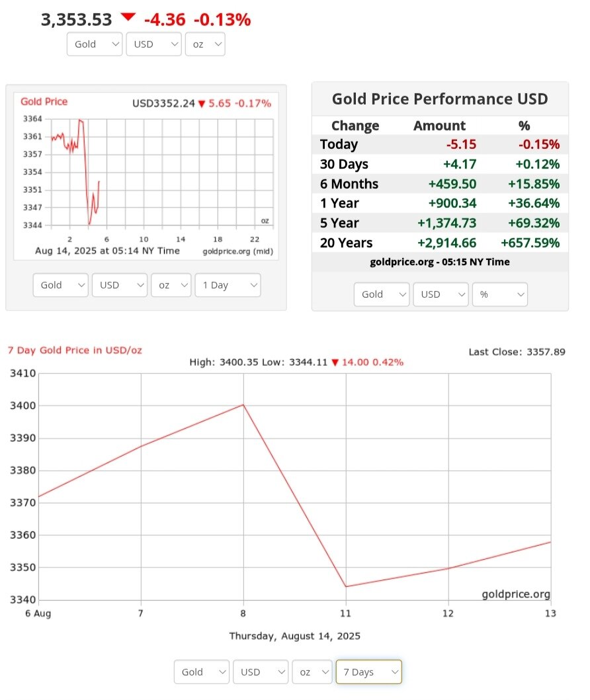Open the USD dropdown under the performance table
This screenshot has width=590, height=700.
441,294
